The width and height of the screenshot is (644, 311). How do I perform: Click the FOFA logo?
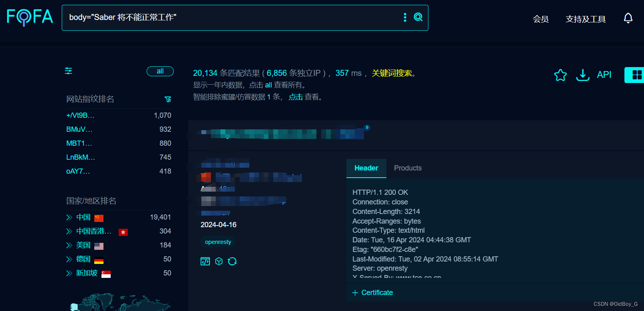(30, 17)
